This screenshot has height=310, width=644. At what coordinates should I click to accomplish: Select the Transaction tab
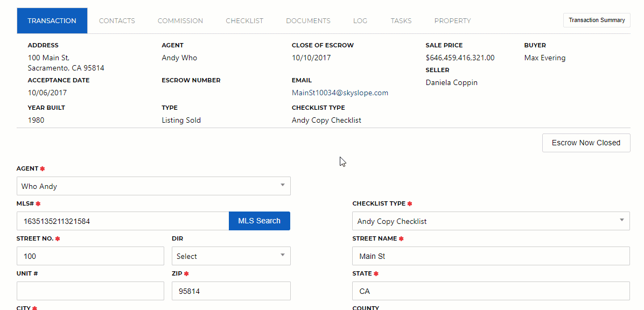[x=52, y=20]
